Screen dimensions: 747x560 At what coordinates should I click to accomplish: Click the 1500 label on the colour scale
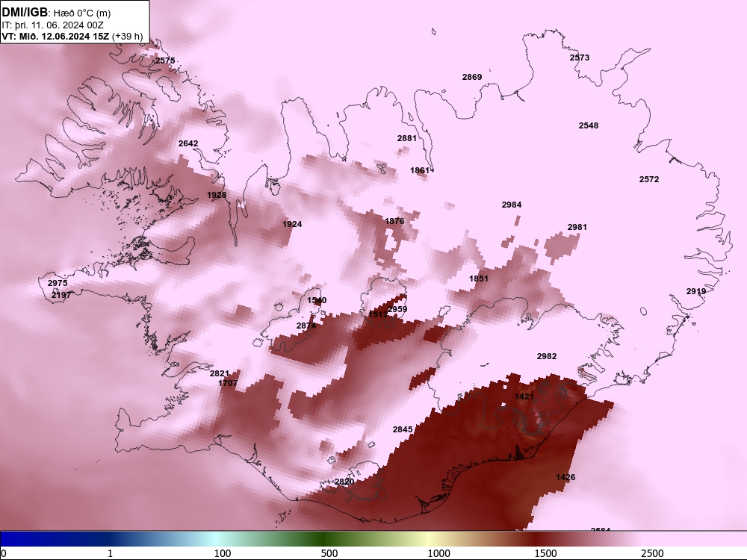545,553
